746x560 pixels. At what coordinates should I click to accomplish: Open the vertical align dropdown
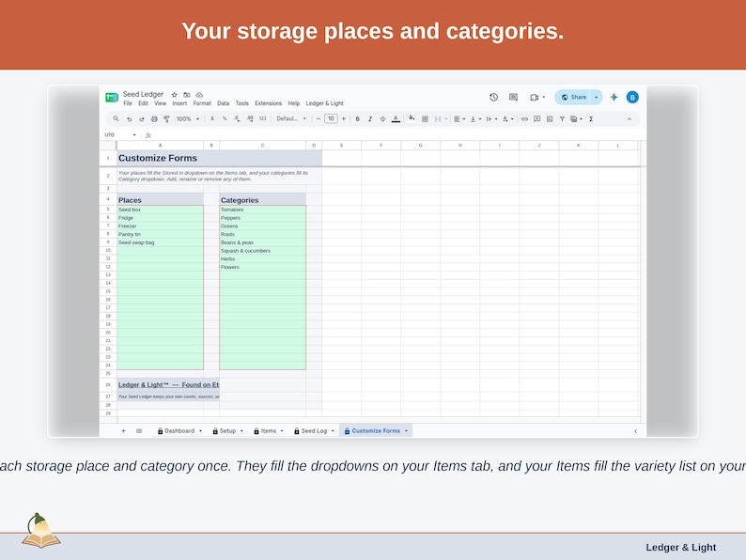point(475,119)
